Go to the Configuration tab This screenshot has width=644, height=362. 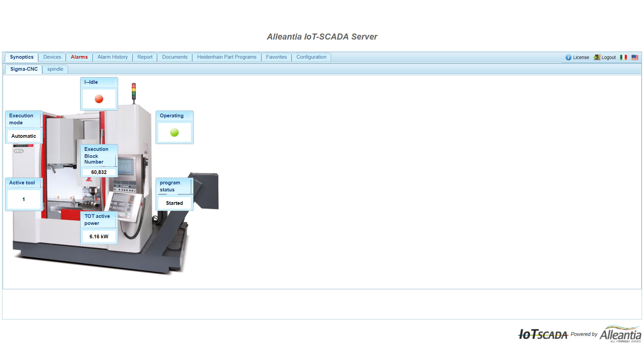tap(311, 57)
